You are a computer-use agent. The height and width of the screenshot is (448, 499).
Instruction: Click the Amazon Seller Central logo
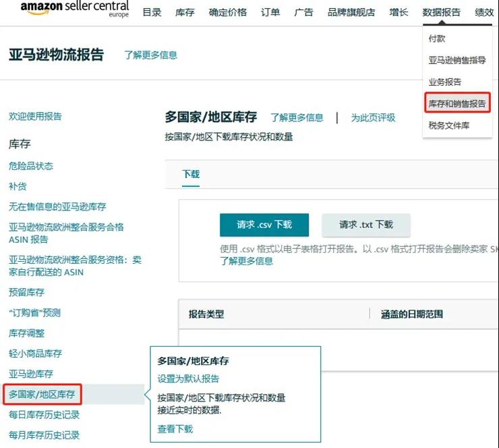pyautogui.click(x=74, y=9)
